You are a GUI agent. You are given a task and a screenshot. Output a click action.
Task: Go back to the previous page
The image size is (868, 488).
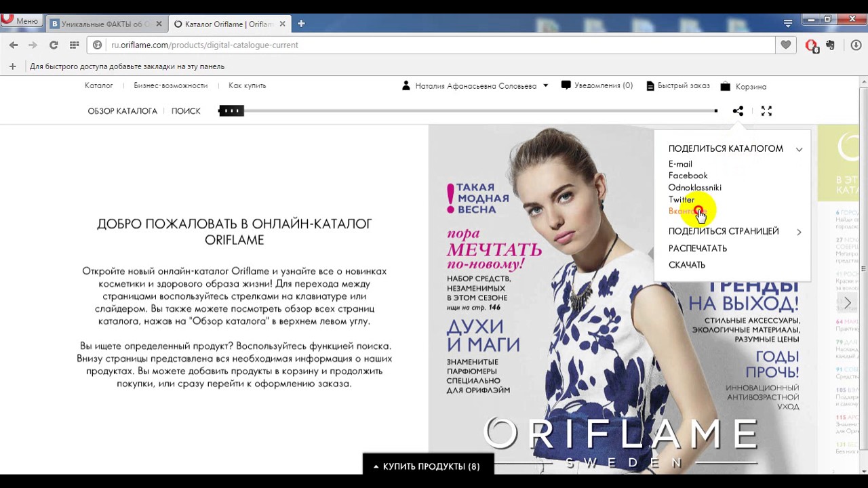[14, 45]
